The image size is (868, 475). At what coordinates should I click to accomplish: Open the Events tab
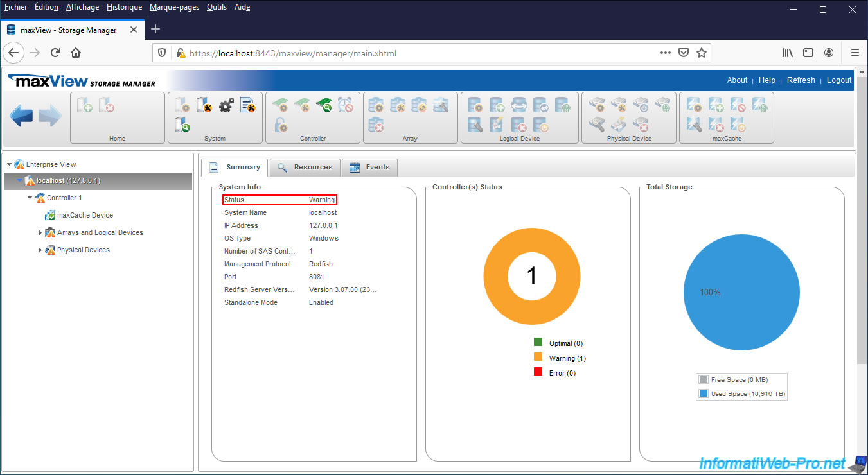tap(370, 168)
